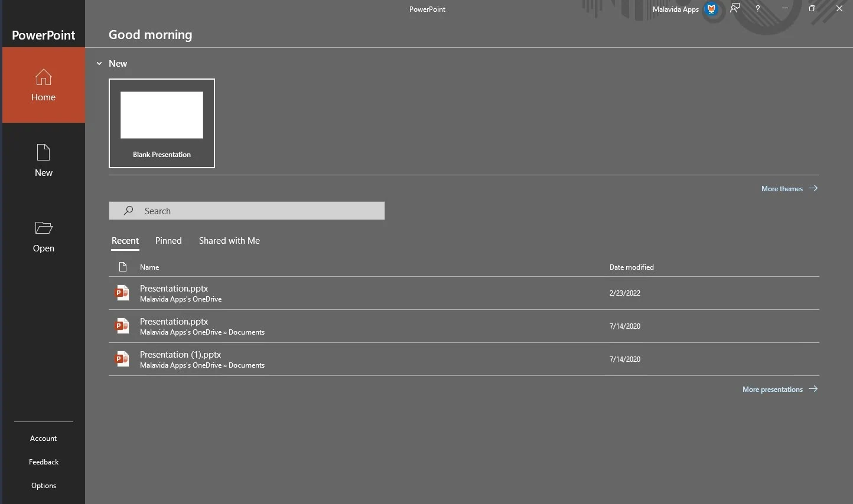The image size is (853, 504).
Task: Click the More themes link
Action: click(782, 189)
